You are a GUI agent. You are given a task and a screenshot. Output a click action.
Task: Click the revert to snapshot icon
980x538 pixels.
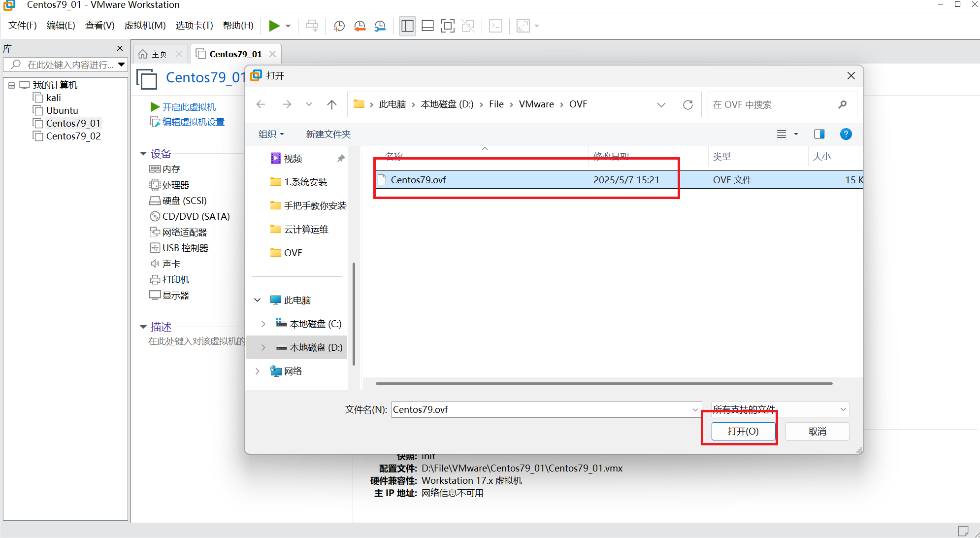(359, 26)
